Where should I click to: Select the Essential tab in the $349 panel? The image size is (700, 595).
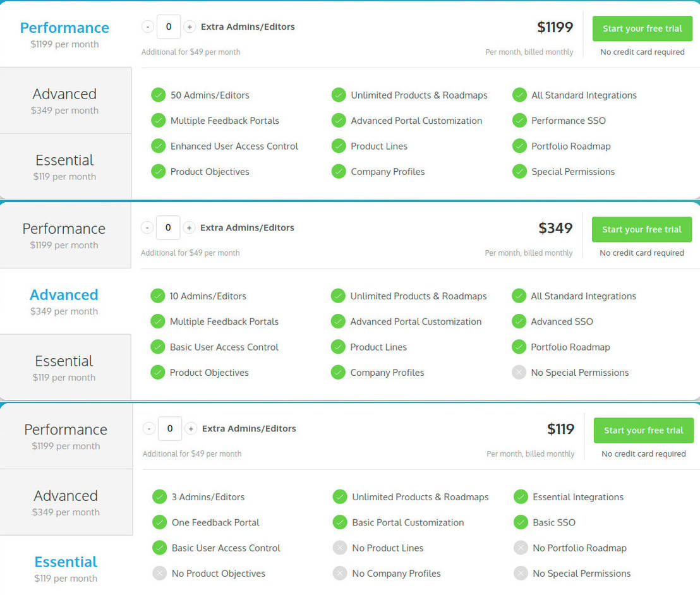click(65, 367)
